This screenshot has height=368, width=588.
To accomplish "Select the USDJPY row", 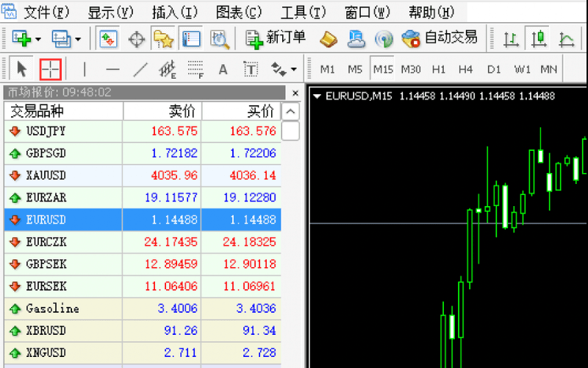I will [143, 131].
